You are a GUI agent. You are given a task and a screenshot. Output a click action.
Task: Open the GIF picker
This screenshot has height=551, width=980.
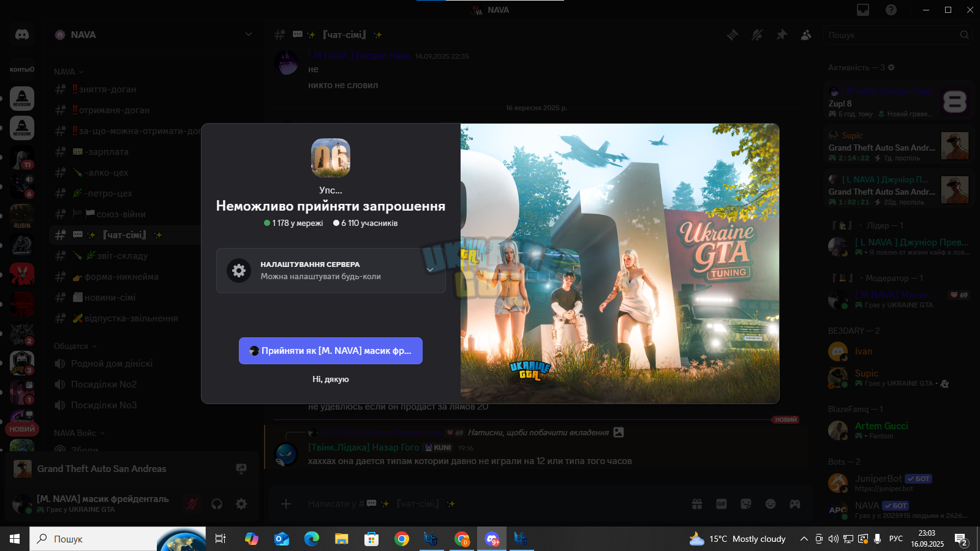722,504
